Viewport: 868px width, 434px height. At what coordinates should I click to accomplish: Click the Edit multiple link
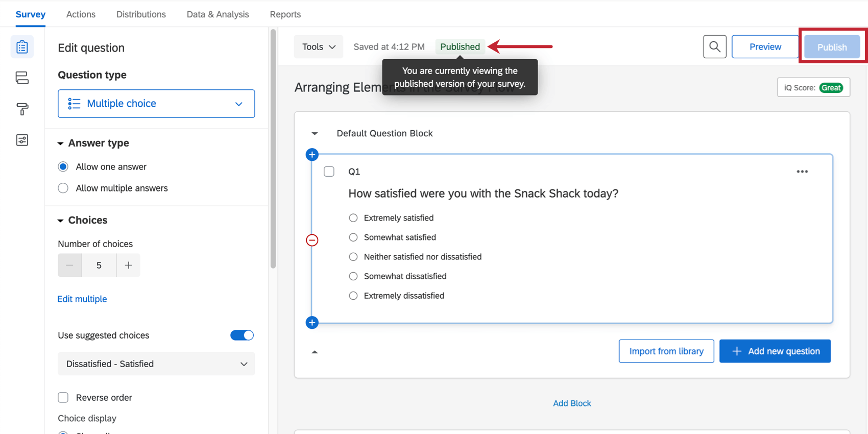82,299
